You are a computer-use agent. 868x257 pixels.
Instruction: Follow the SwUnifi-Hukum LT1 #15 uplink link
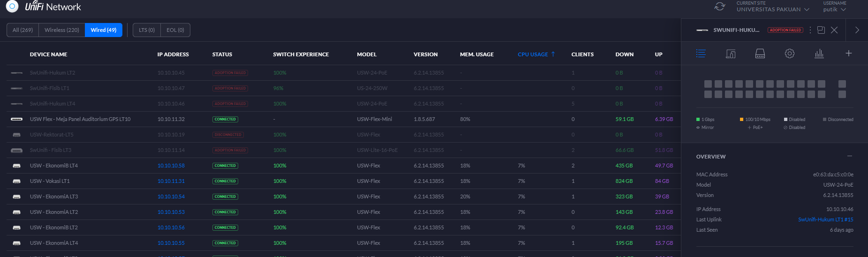point(825,219)
